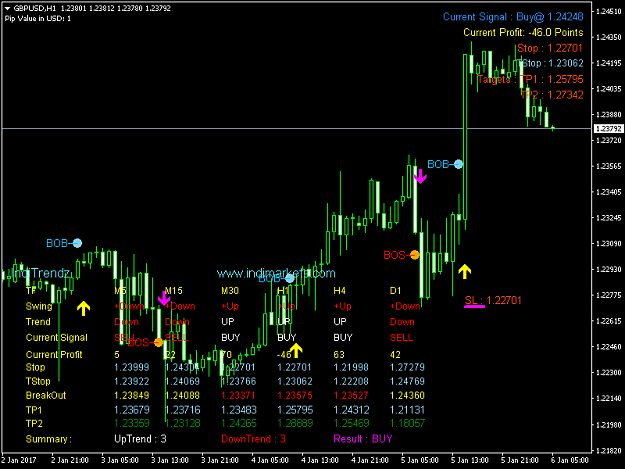This screenshot has width=625, height=469.
Task: Click the GBPUSD,H1 symbol title
Action: pyautogui.click(x=35, y=8)
